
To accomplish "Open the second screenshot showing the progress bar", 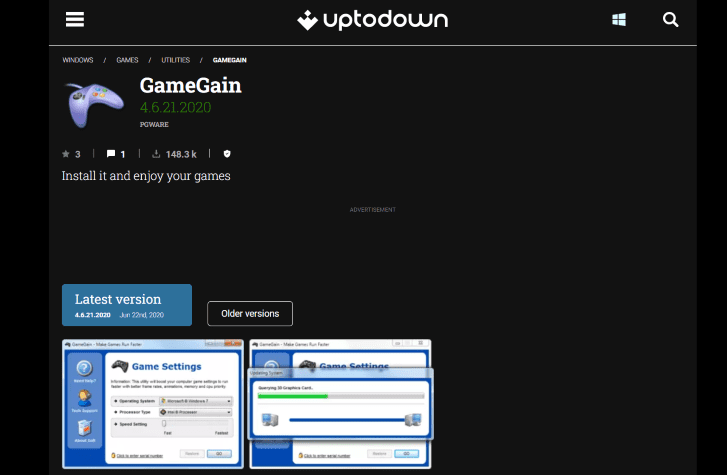I will [341, 404].
